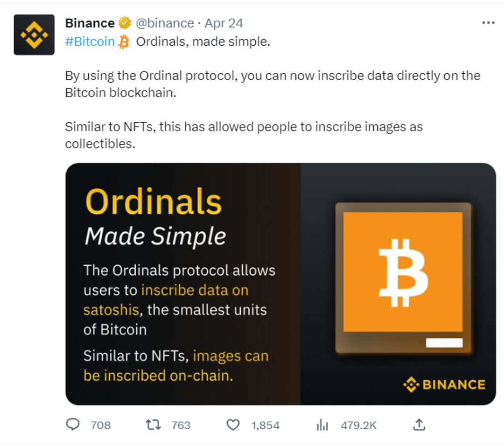Image resolution: width=504 pixels, height=446 pixels.
Task: Click the gold verified badge next to Binance
Action: click(x=124, y=22)
